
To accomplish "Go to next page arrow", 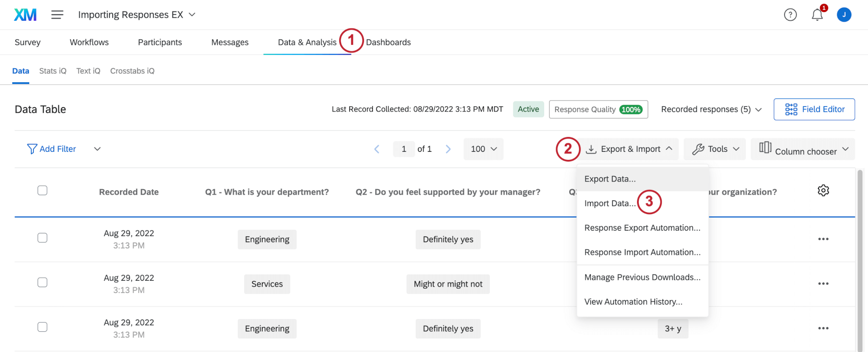I will (448, 149).
